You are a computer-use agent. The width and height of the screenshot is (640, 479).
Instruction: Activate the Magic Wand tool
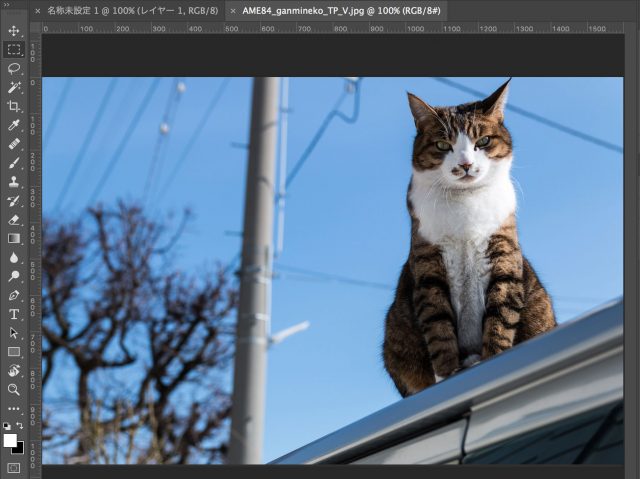[x=14, y=87]
